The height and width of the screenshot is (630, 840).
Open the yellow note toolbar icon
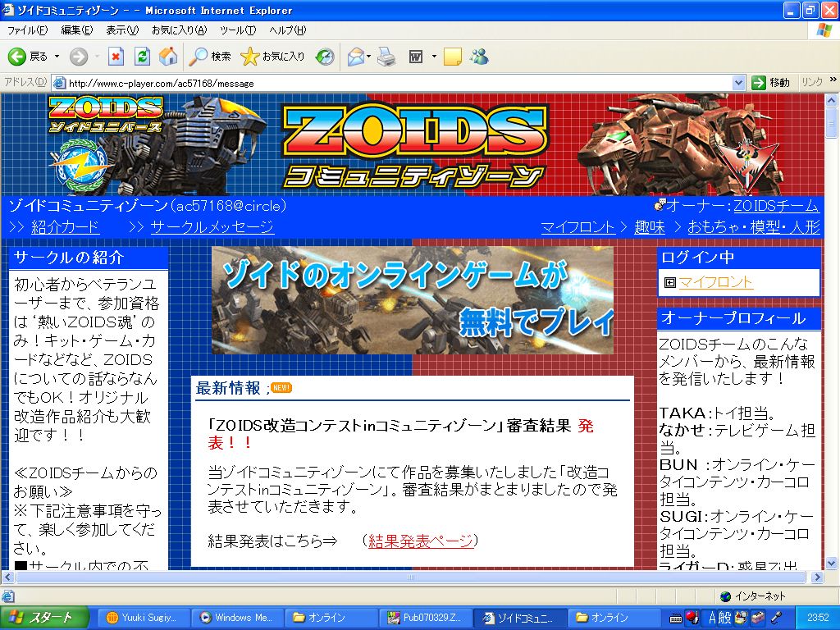(x=453, y=57)
